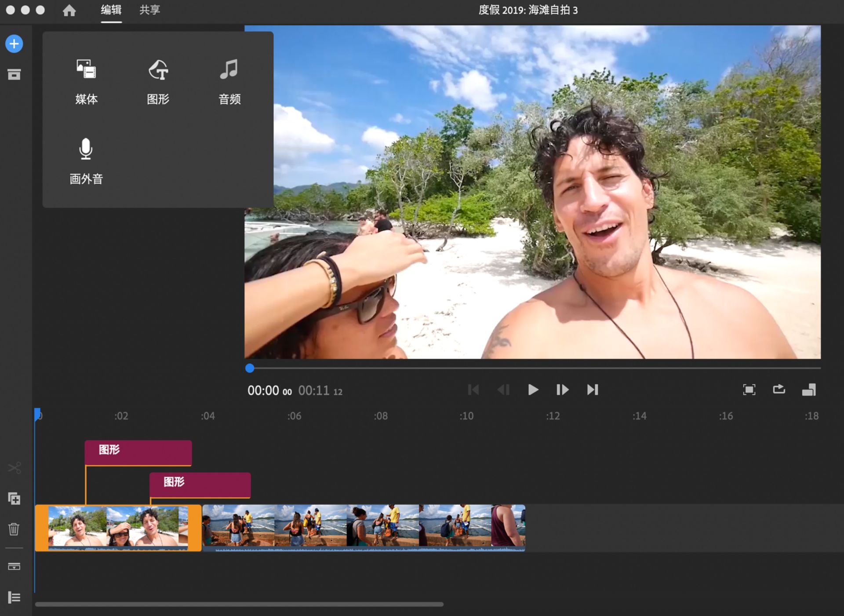Toggle full screen preview
844x616 pixels.
749,390
